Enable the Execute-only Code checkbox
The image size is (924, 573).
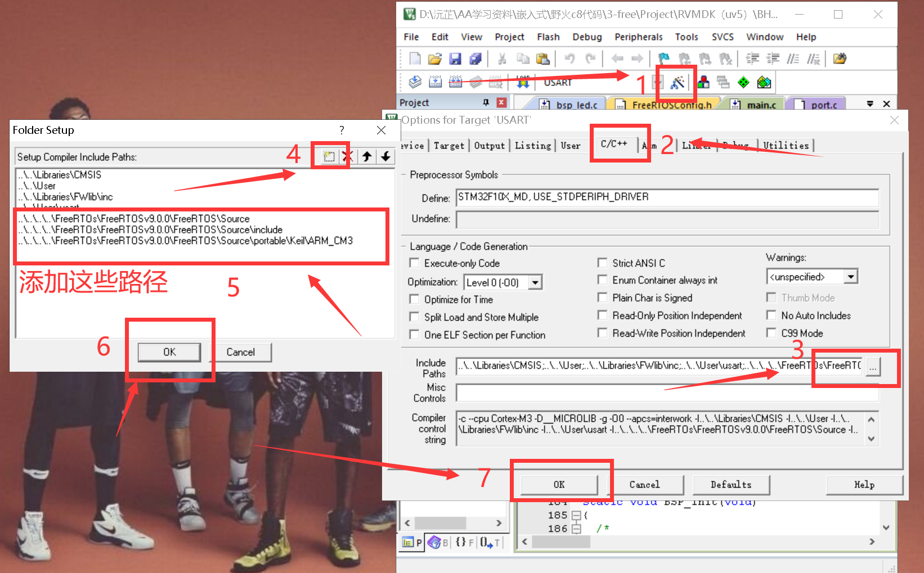tap(414, 263)
